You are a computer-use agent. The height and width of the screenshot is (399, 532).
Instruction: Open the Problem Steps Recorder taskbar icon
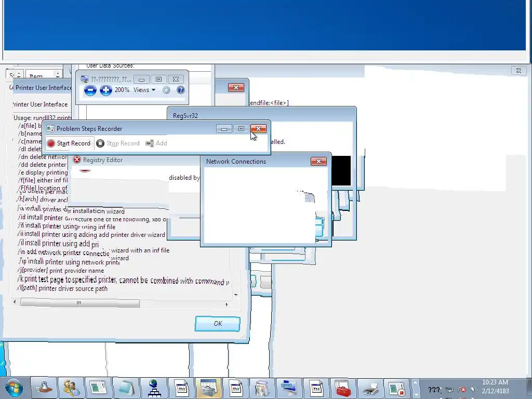(396, 388)
